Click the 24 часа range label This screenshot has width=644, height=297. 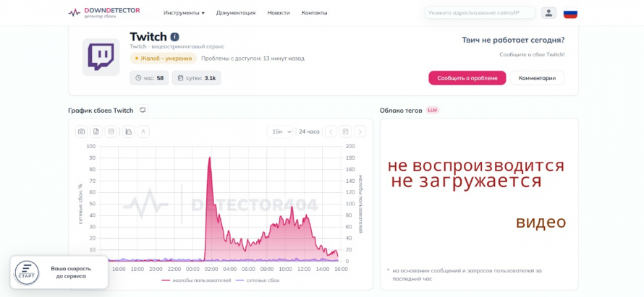(309, 132)
